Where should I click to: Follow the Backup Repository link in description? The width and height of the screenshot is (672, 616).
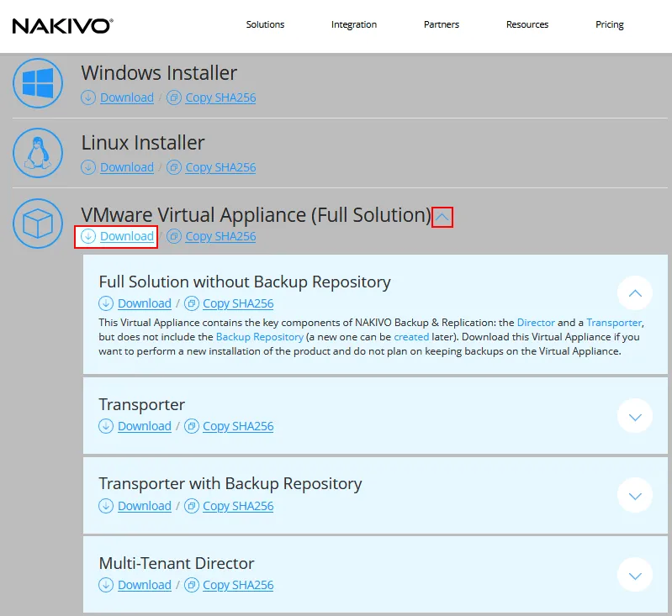tap(259, 336)
